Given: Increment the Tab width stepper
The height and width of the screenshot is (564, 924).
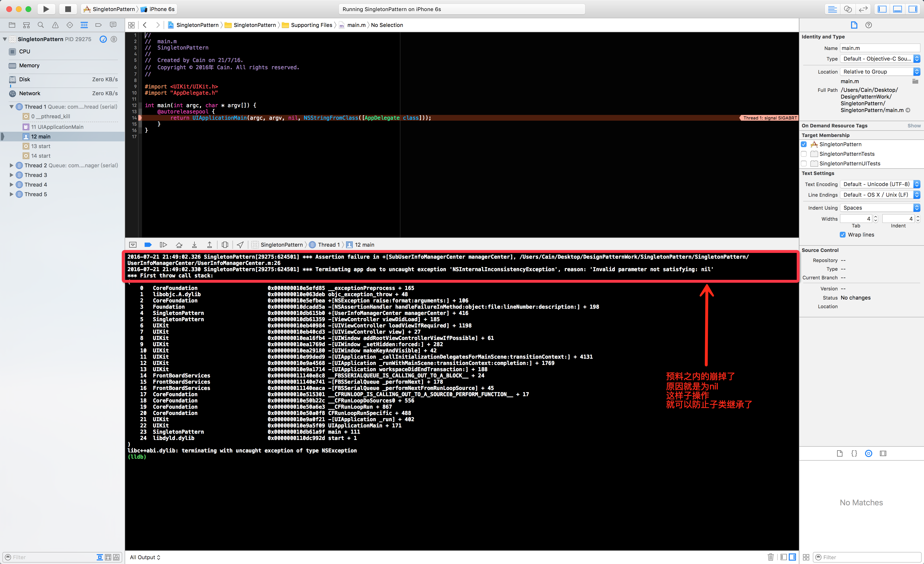Looking at the screenshot, I should 876,217.
